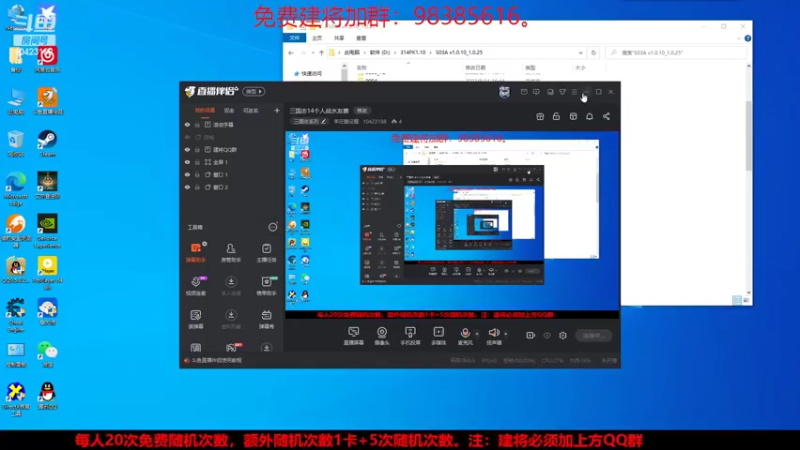Click File Explorer search box
Screen dimensions: 800x450
coord(676,53)
